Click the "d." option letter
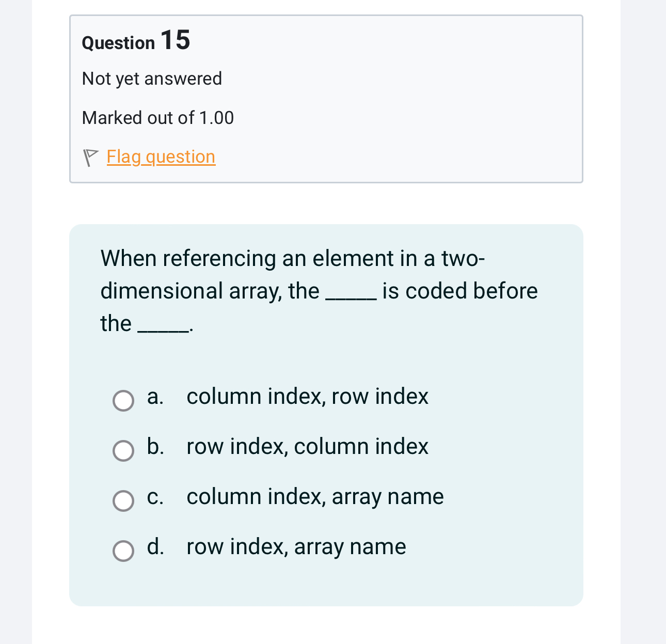666x644 pixels. [155, 547]
